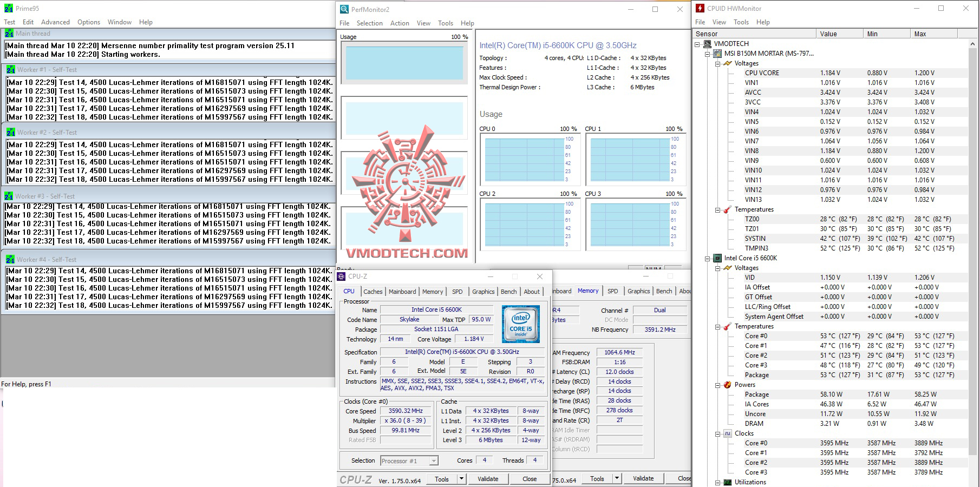Click Validate in the rear CPU-Z Memory window
The height and width of the screenshot is (487, 980).
point(643,478)
